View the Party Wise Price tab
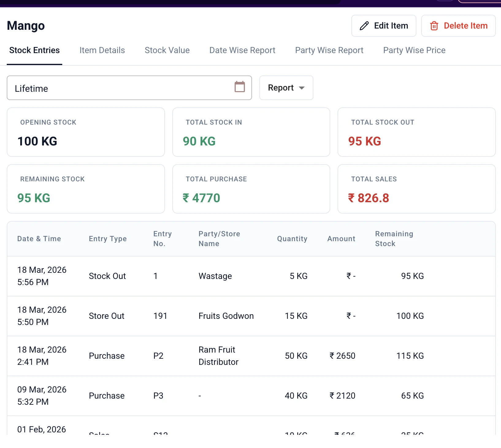501x448 pixels. pyautogui.click(x=414, y=50)
